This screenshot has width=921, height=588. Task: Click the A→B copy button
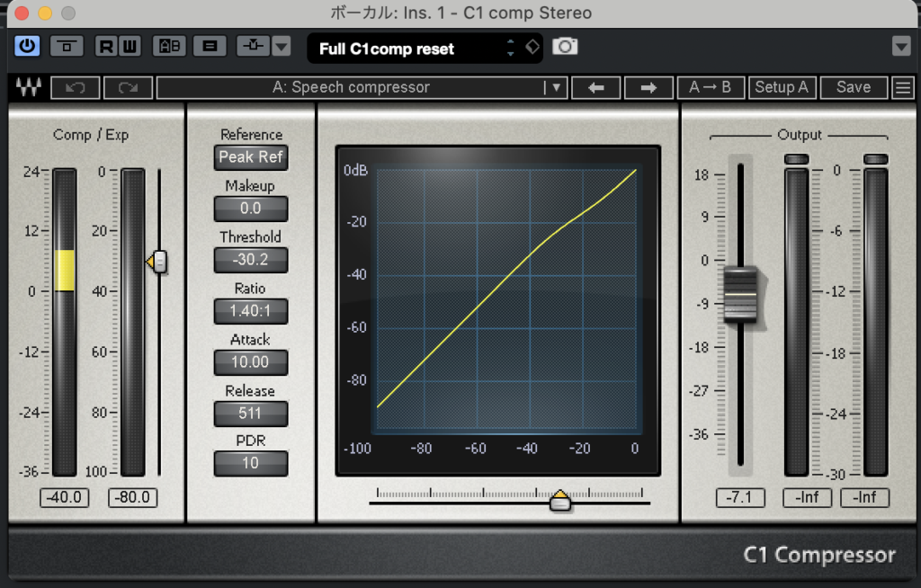(x=710, y=87)
